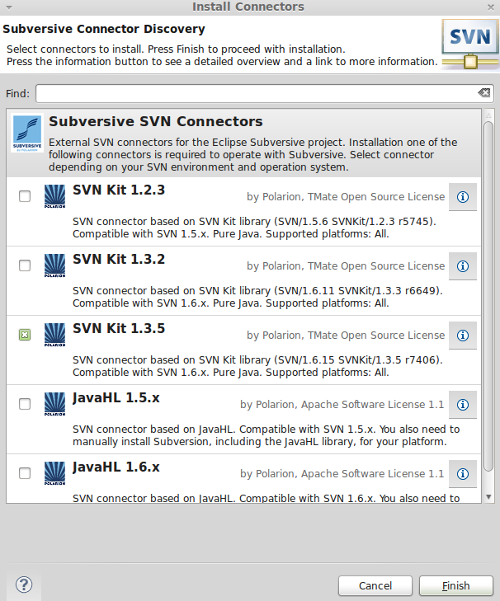Click Polarion logo beside SVN Kit 1.3.5
The width and height of the screenshot is (500, 601).
click(x=54, y=335)
